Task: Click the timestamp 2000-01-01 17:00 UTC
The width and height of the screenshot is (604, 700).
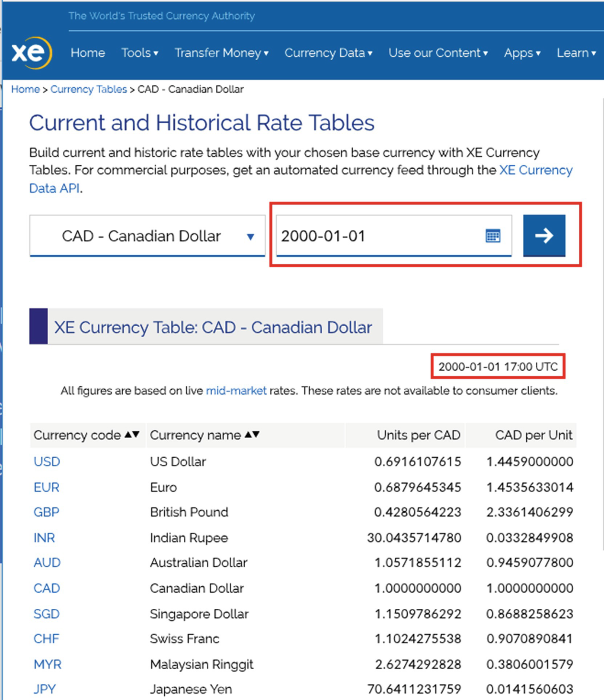Action: pos(498,367)
